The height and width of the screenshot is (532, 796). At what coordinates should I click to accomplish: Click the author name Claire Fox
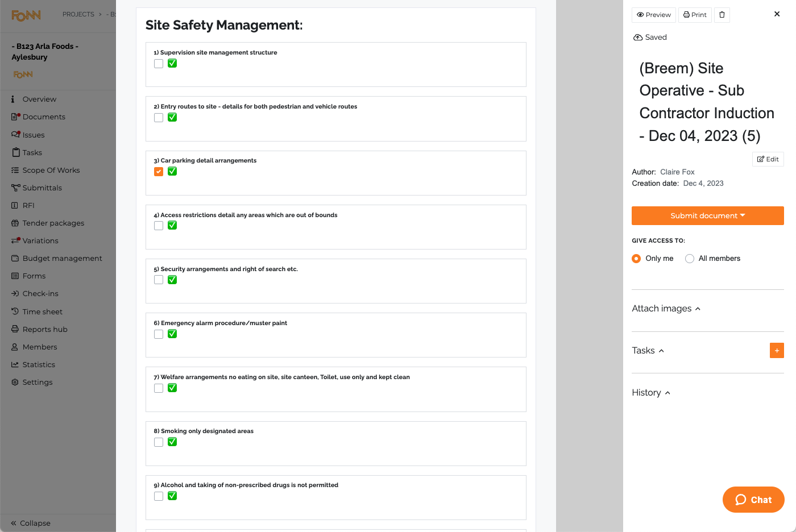677,172
